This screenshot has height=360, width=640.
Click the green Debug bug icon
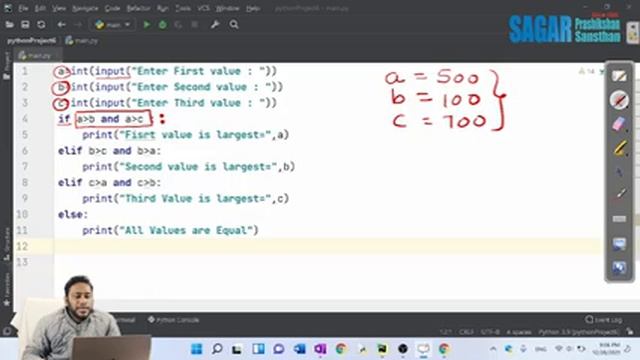coord(162,25)
